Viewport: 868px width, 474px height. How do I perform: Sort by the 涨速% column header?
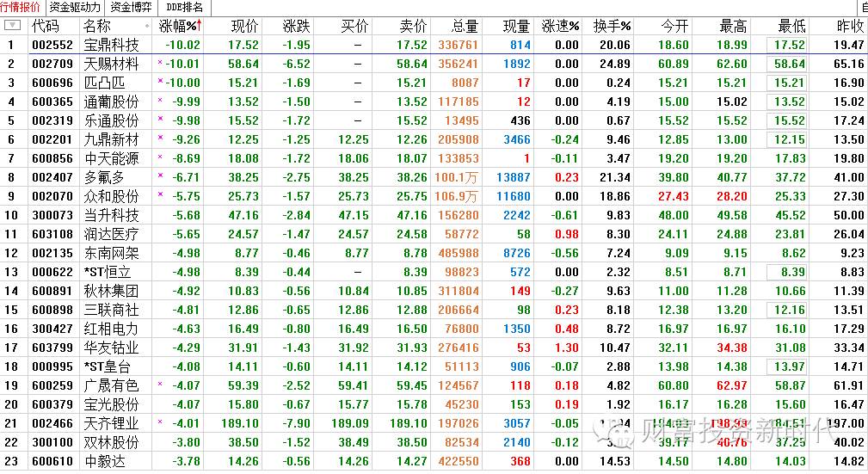560,26
